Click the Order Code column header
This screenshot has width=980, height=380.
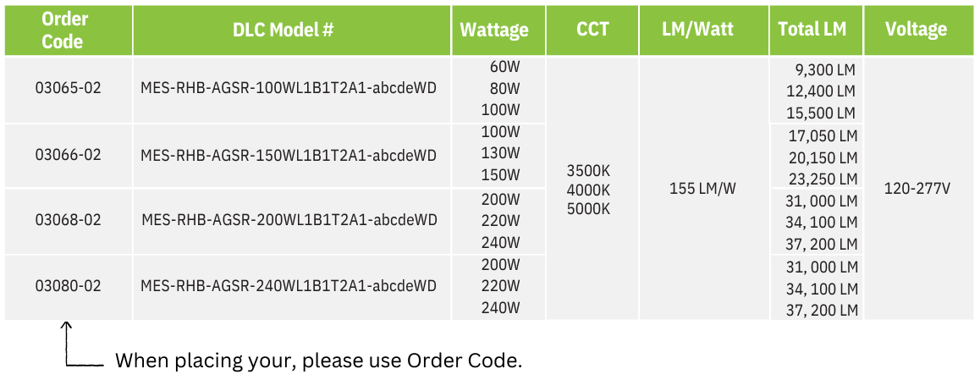tap(65, 30)
